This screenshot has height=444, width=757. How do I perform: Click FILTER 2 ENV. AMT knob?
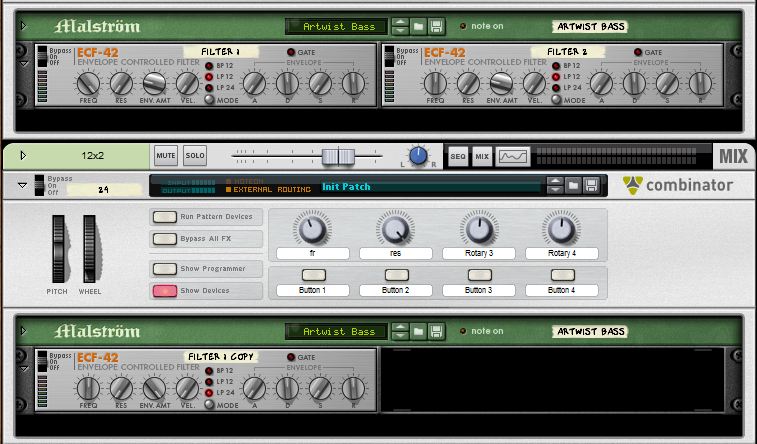point(501,83)
